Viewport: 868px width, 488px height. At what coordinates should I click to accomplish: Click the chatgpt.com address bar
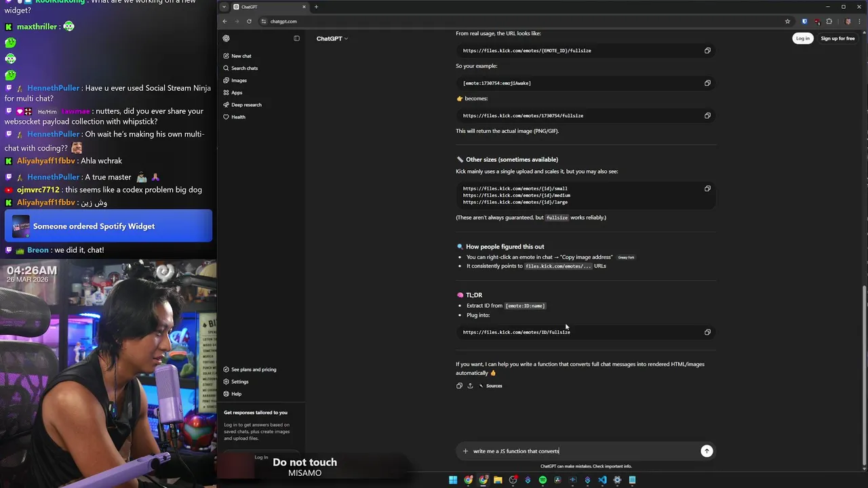coord(526,21)
